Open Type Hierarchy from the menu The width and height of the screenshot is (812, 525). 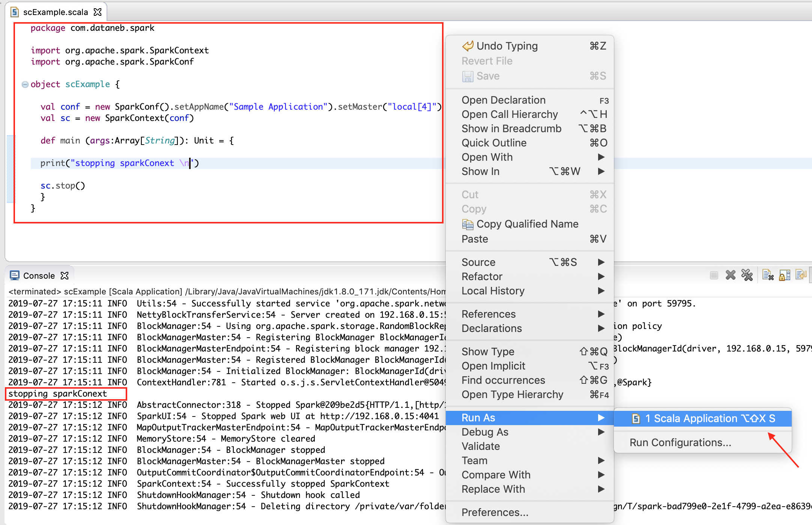coord(530,394)
